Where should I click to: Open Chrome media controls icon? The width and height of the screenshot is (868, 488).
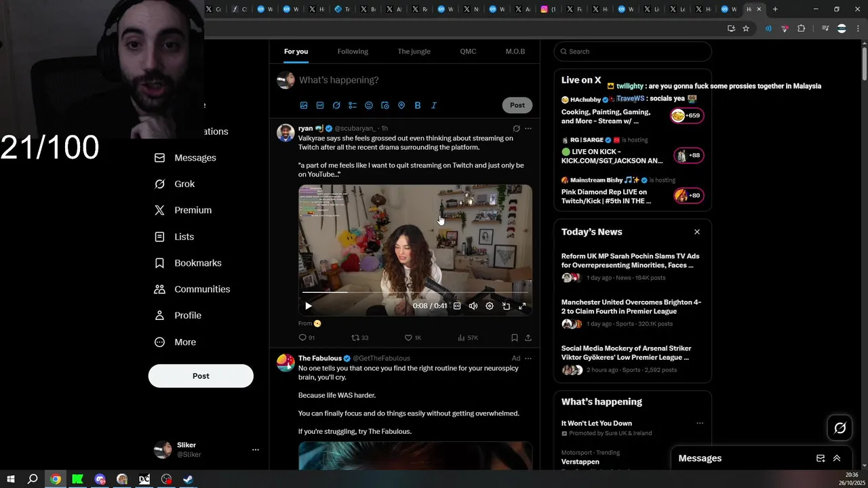(x=825, y=28)
